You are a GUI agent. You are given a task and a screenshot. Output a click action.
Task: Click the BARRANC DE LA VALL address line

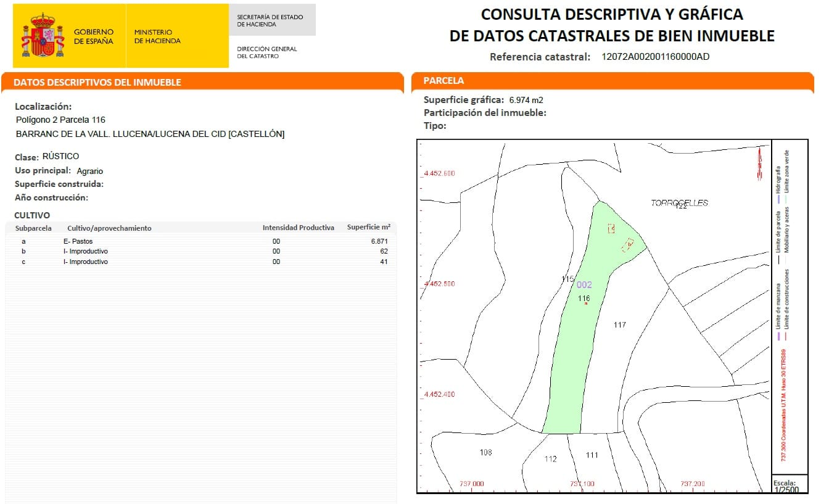150,134
